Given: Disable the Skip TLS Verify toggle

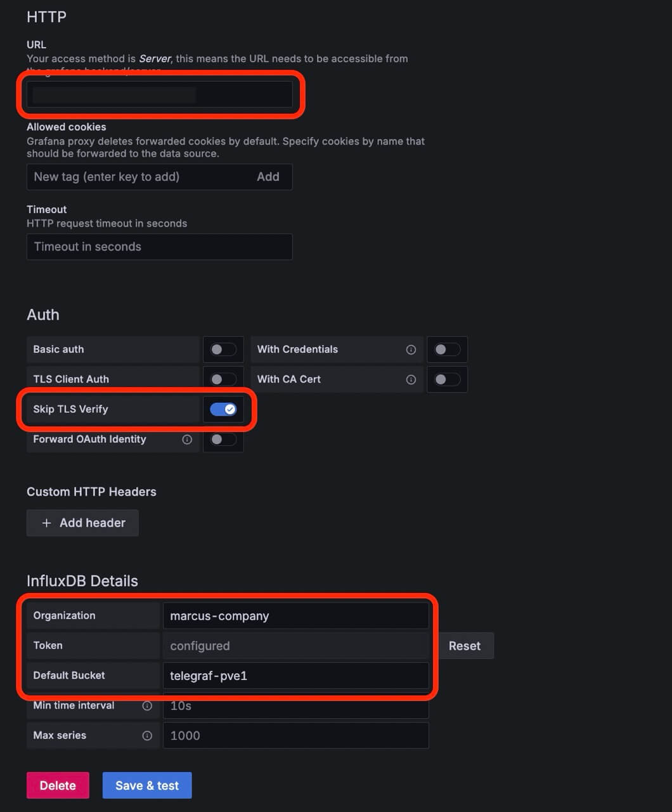Looking at the screenshot, I should point(223,409).
